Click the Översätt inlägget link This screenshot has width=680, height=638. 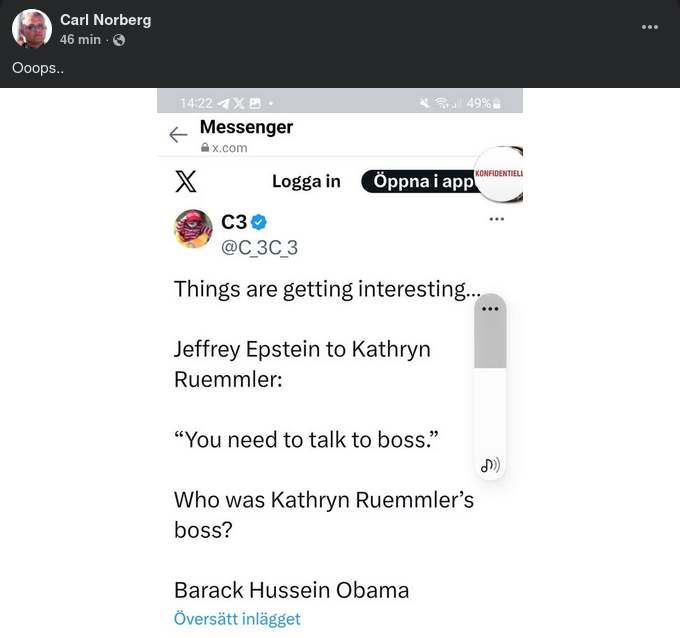coord(237,619)
